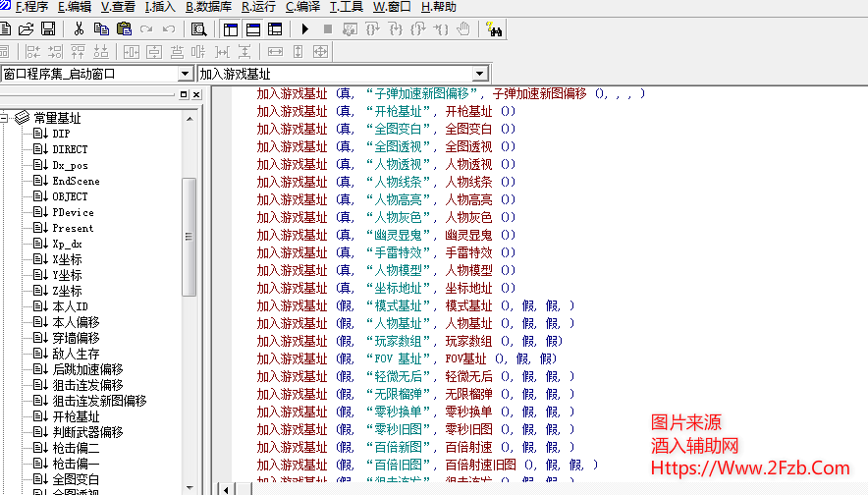Select the 开枪基址 tree item
Viewport: 868px width, 495px height.
(x=76, y=416)
